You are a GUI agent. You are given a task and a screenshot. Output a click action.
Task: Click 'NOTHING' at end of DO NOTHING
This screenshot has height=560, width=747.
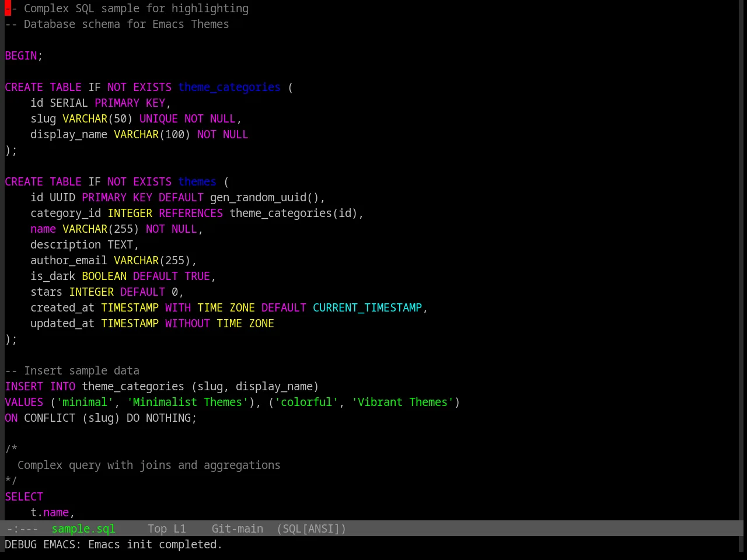(168, 418)
